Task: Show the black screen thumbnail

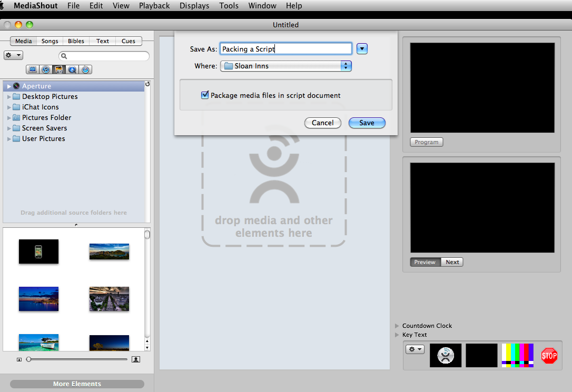Action: [481, 355]
